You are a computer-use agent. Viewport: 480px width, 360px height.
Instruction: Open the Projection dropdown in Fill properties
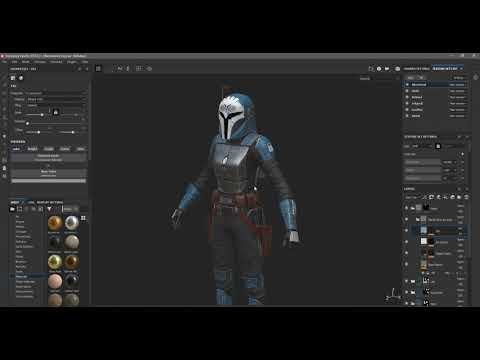(x=56, y=93)
